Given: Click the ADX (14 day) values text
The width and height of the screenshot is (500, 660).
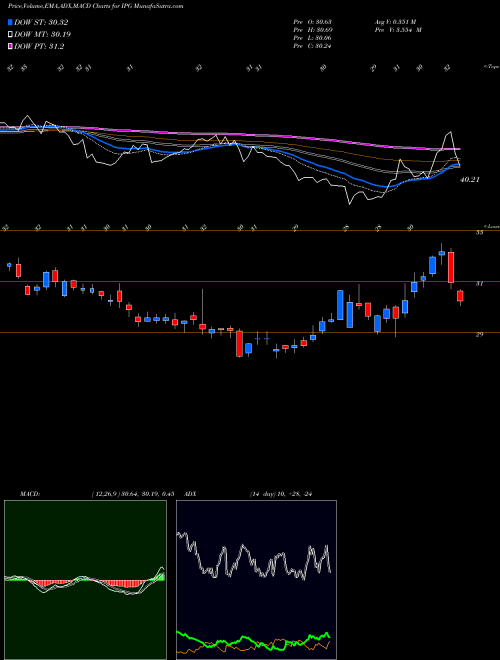Looking at the screenshot, I should pyautogui.click(x=283, y=494).
